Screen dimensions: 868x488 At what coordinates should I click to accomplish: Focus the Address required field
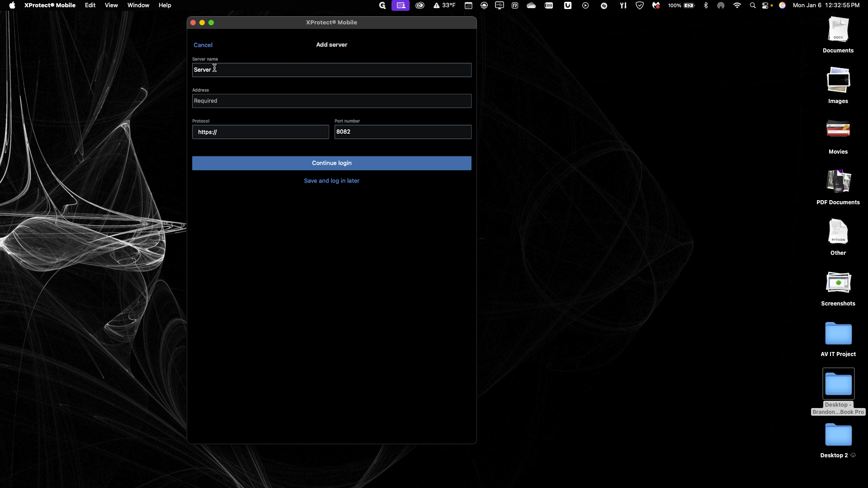pos(331,101)
